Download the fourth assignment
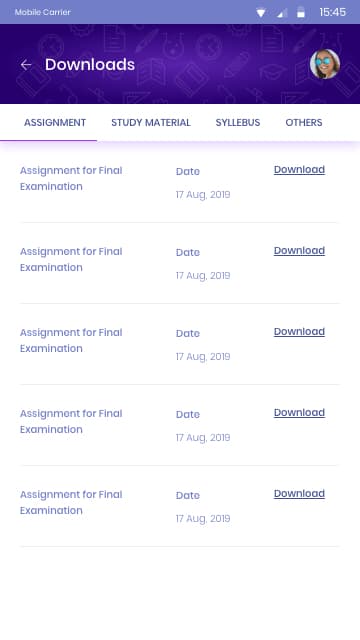The image size is (360, 640). click(x=299, y=413)
